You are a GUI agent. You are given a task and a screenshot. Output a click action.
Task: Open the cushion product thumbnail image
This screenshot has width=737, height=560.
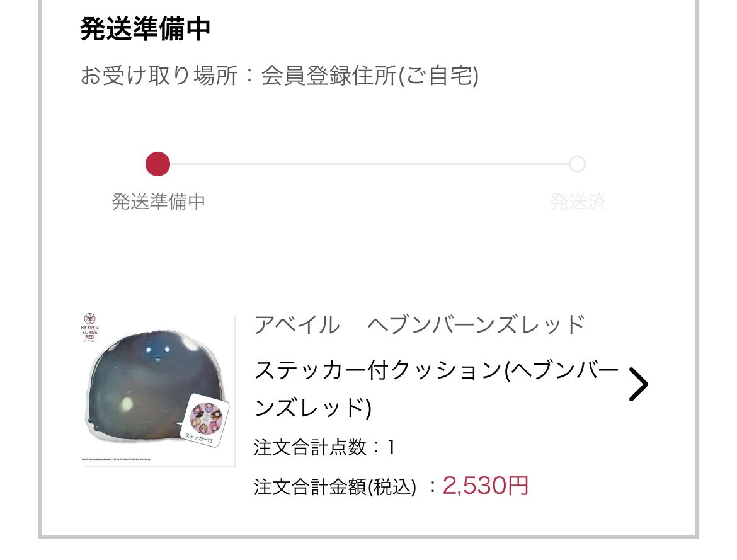(157, 391)
